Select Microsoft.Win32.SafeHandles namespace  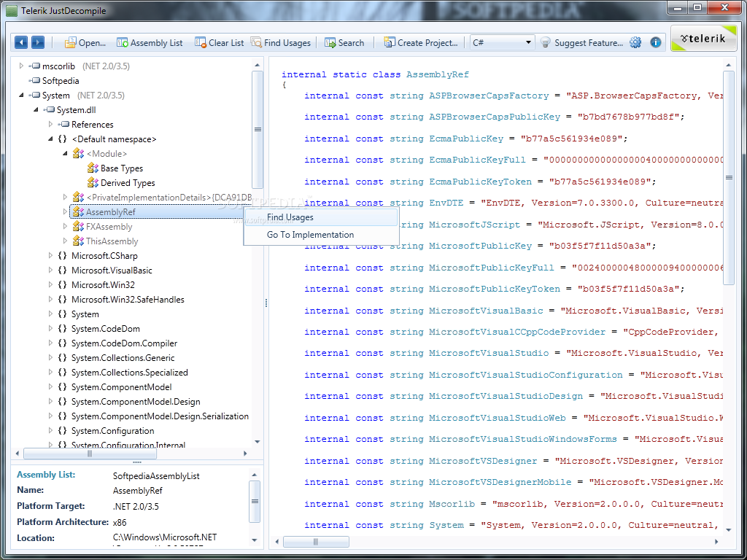tap(128, 300)
